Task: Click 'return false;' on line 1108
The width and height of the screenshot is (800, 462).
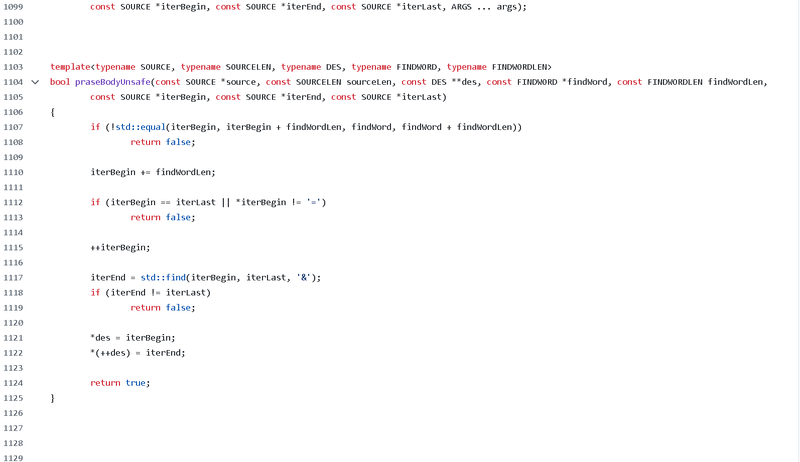Action: (163, 142)
